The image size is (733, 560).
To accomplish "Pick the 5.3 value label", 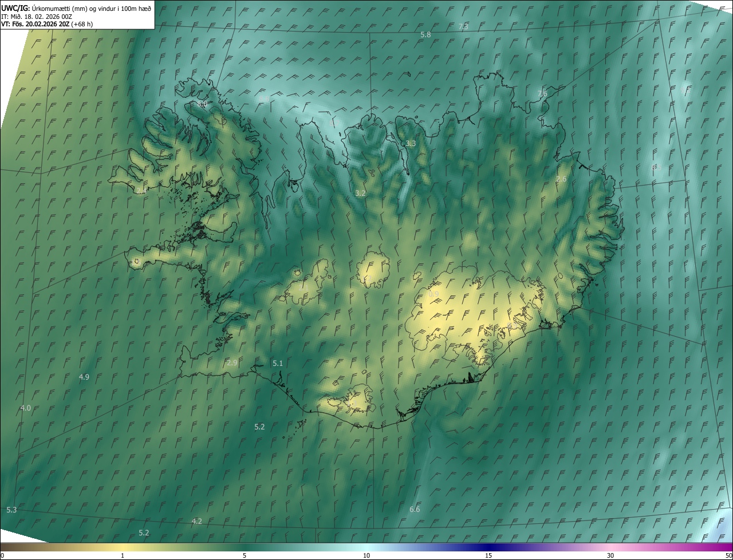I will [x=11, y=510].
